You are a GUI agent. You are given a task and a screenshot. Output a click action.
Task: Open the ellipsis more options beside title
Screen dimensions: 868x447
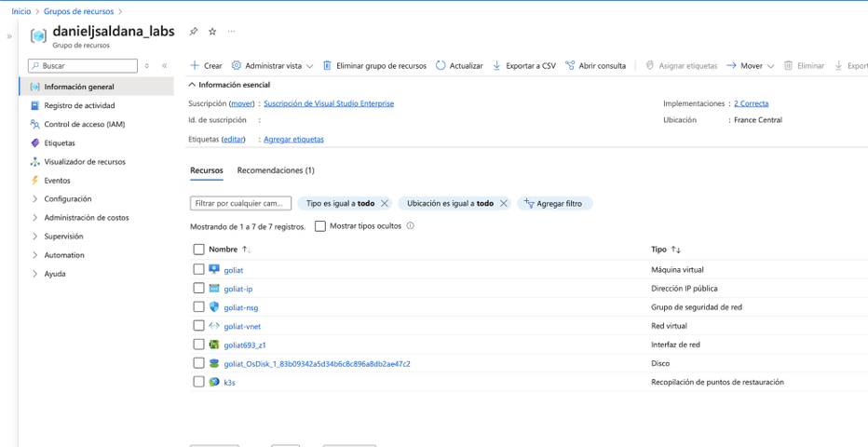(231, 32)
